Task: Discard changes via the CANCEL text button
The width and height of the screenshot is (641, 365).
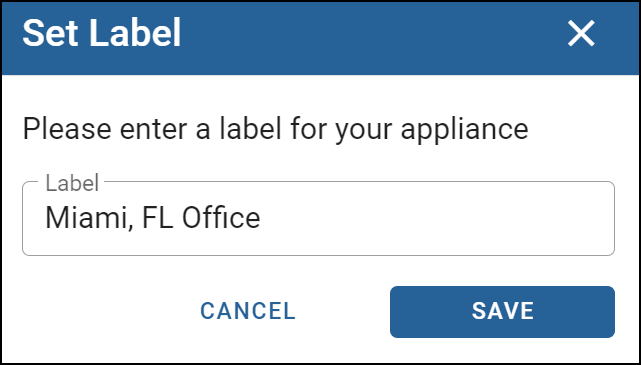Action: pyautogui.click(x=248, y=311)
